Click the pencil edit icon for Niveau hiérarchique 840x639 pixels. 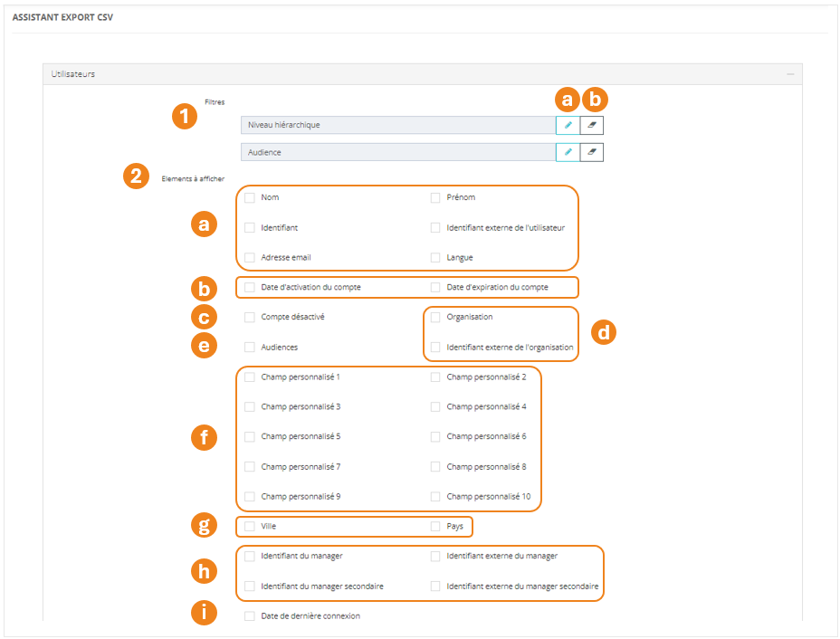click(x=568, y=125)
